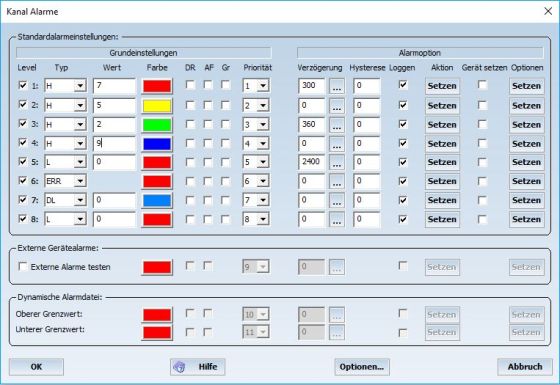The image size is (560, 385).
Task: Click Aktion Setzen button for level 1
Action: (442, 86)
